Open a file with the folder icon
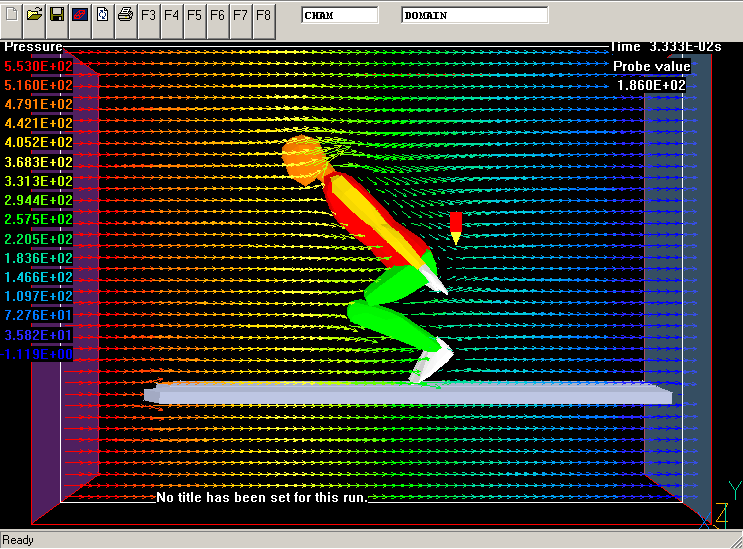The image size is (743, 549). [x=34, y=15]
